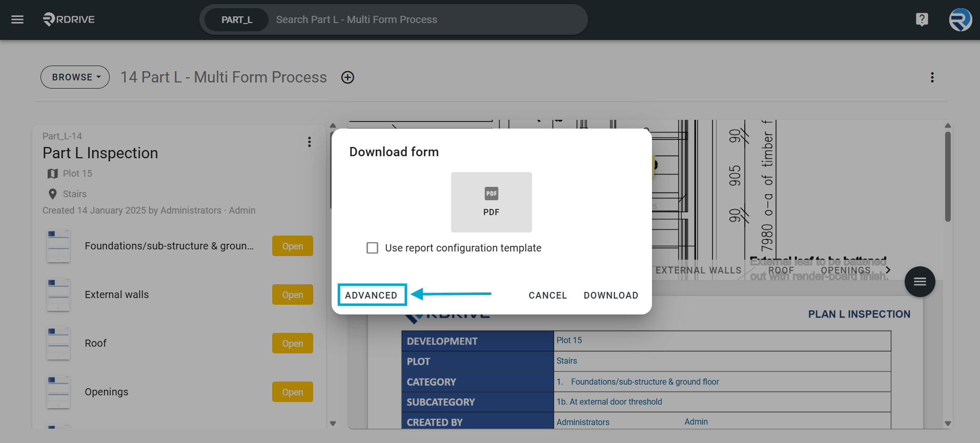Click next-tabs chevron after OPENINGS

(x=888, y=270)
